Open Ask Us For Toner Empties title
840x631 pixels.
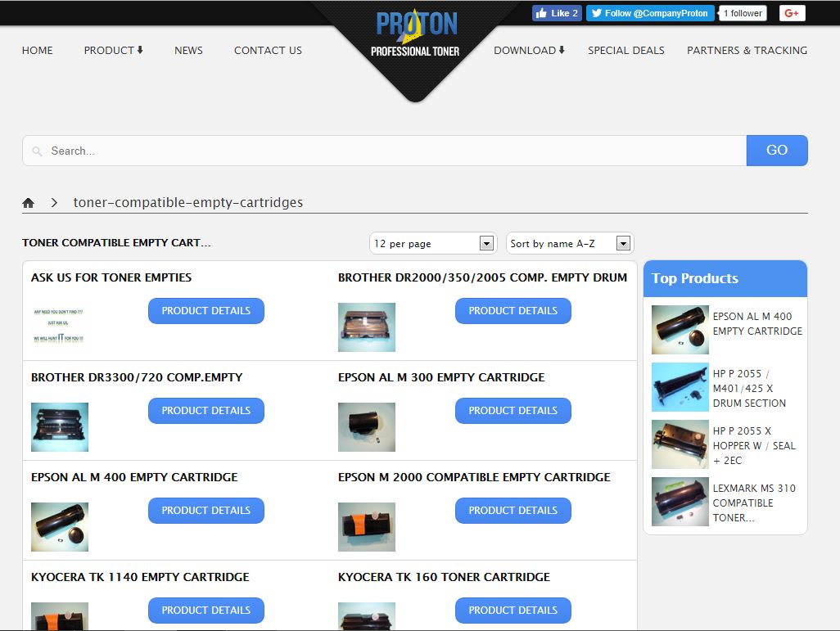coord(111,277)
